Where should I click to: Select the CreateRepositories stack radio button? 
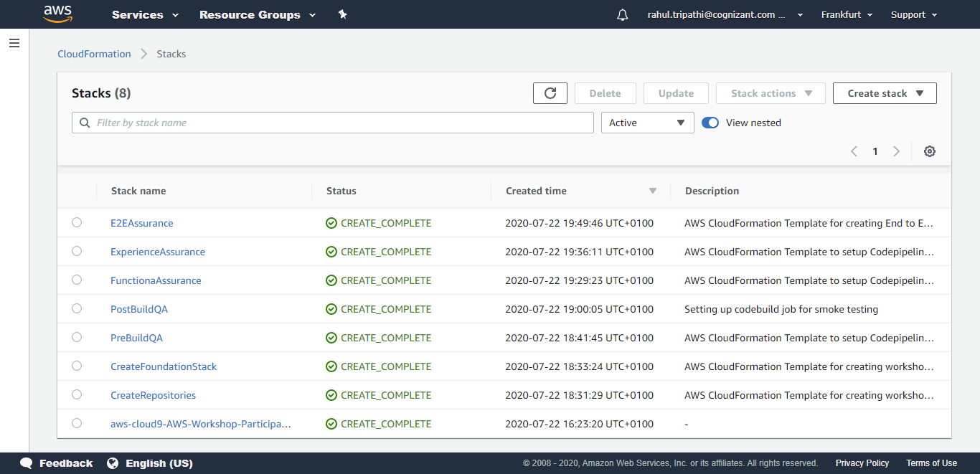point(77,394)
